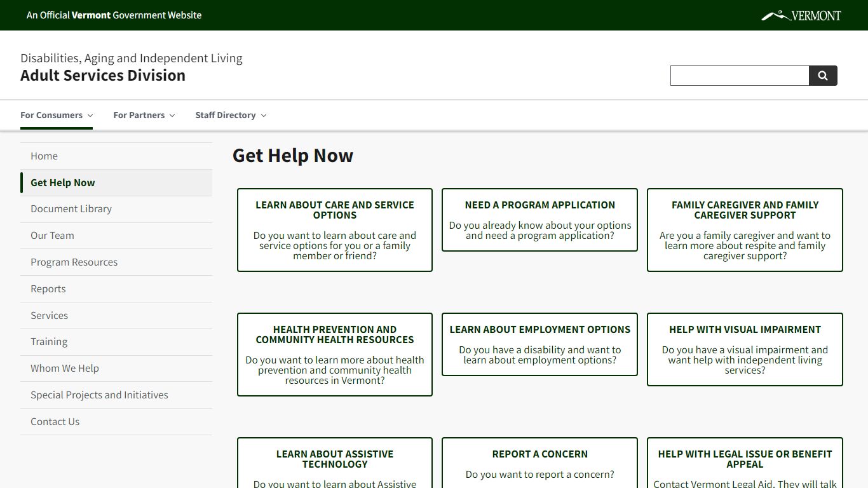The image size is (868, 488).
Task: Open the For Partners menu
Action: [144, 115]
